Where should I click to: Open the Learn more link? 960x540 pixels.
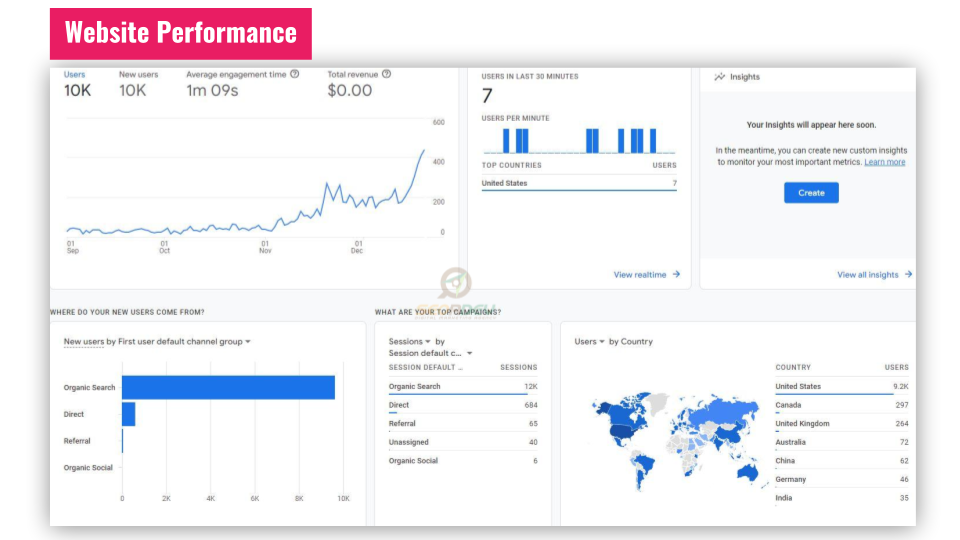(x=885, y=162)
